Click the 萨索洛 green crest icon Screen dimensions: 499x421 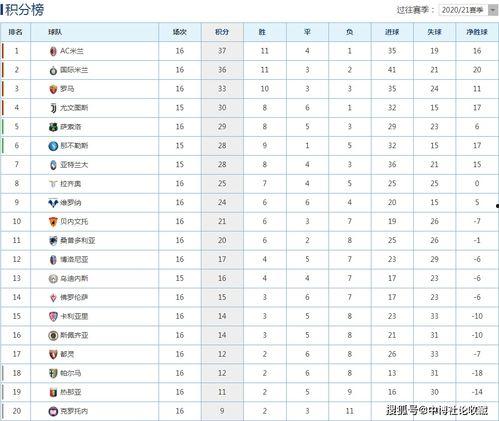click(x=53, y=127)
